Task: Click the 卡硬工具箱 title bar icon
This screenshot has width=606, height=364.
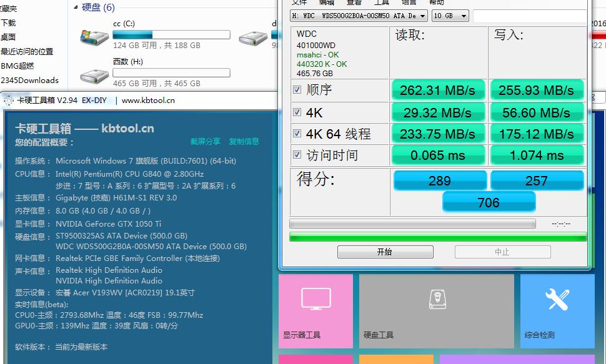Action: coord(8,100)
